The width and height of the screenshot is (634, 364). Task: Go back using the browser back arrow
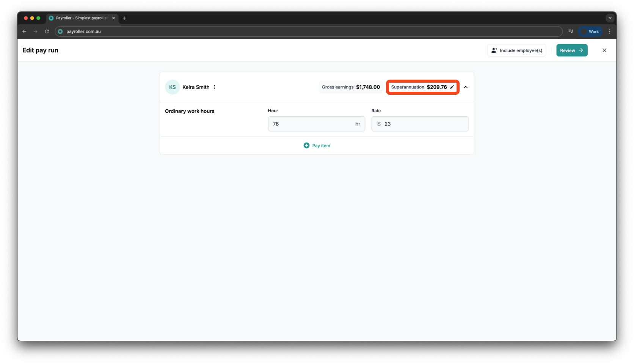(25, 31)
